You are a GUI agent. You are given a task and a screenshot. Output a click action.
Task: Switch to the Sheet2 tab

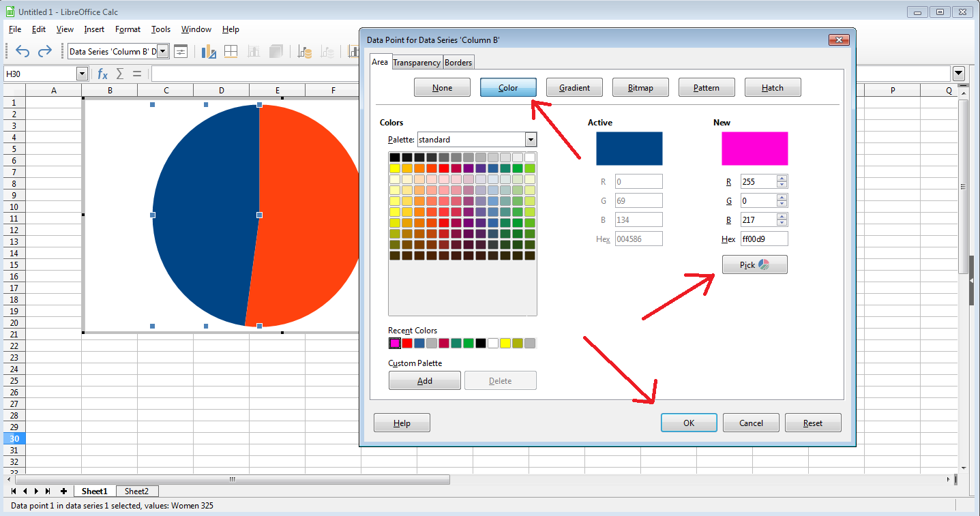136,491
